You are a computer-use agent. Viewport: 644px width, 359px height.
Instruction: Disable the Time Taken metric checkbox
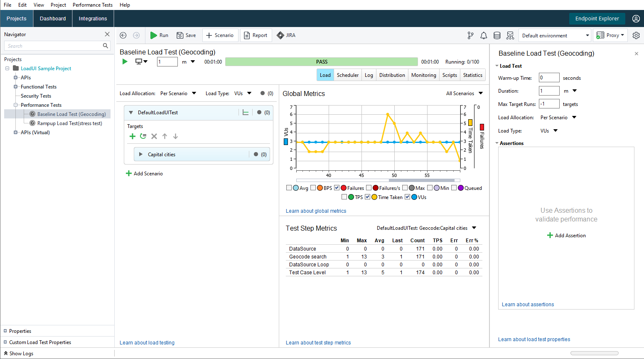point(367,197)
